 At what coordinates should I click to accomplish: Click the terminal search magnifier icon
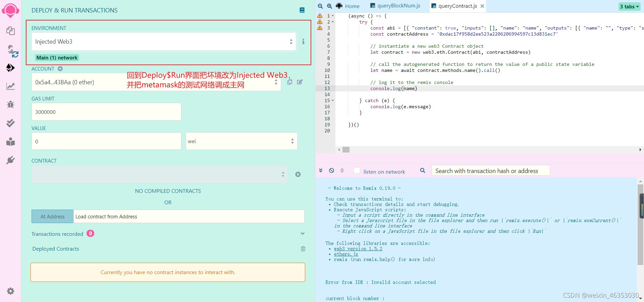coord(423,171)
